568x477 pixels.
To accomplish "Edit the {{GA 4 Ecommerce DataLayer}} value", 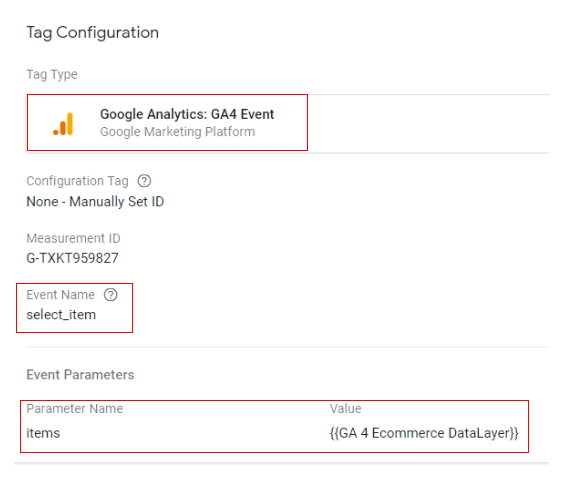I will click(424, 433).
